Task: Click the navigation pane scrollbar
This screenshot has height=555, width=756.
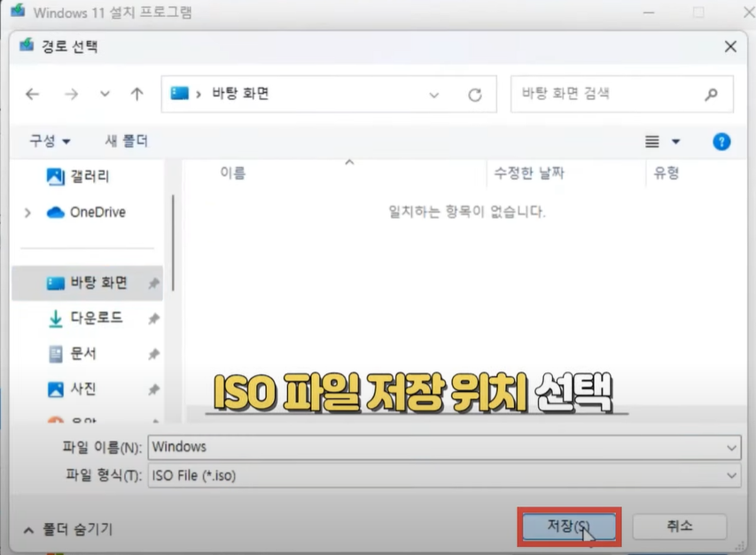Action: tap(173, 243)
